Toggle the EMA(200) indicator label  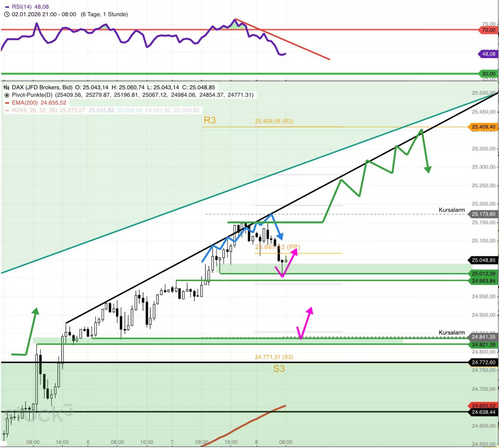coord(25,103)
